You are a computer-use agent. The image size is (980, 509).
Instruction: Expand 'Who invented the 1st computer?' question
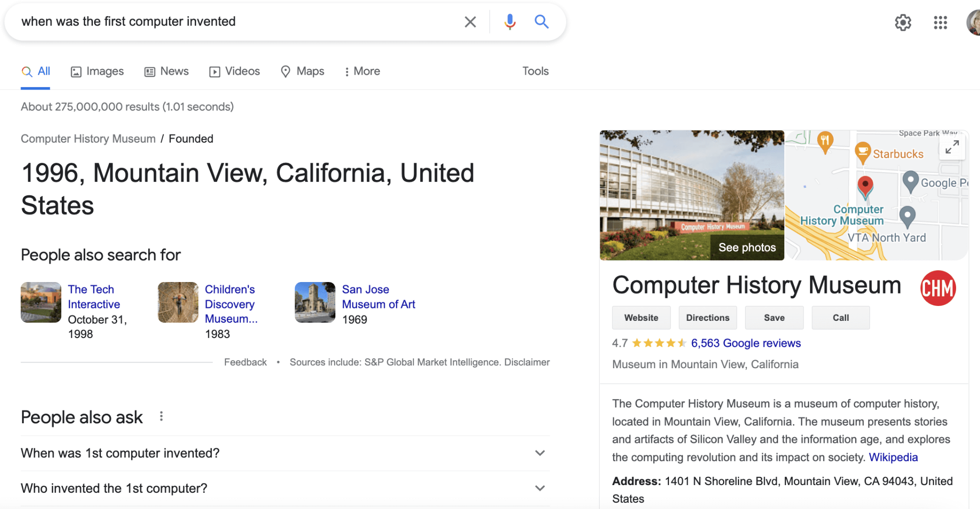pos(285,488)
